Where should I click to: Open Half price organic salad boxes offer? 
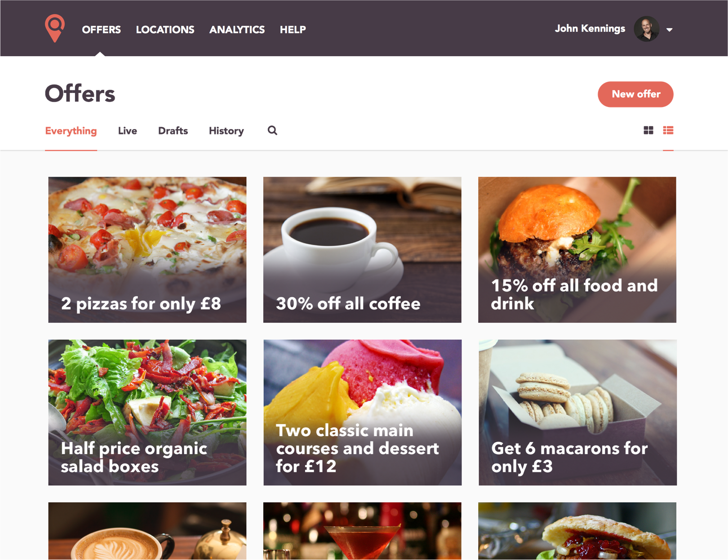click(x=147, y=412)
